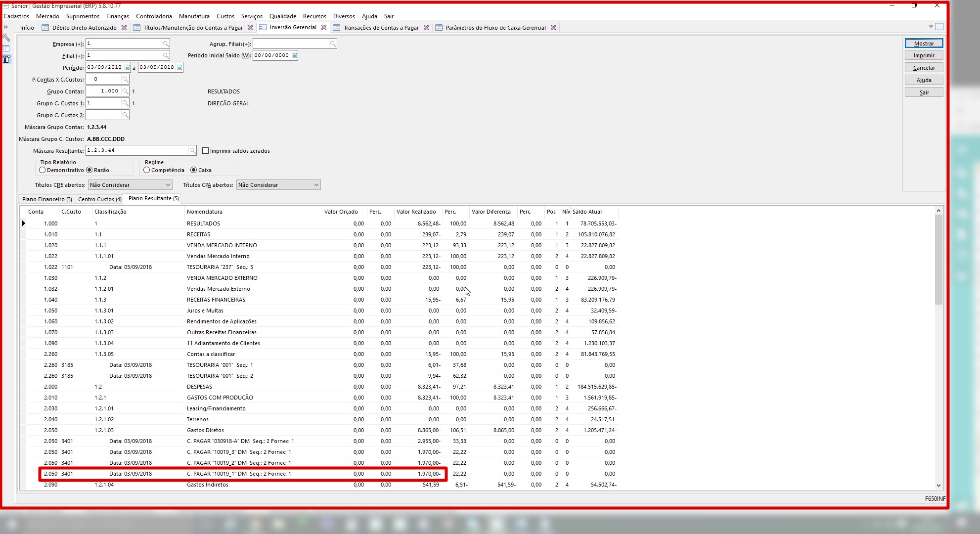Screen dimensions: 980x534
Task: Expand the Títulos CPA abertos dropdown
Action: (316, 185)
